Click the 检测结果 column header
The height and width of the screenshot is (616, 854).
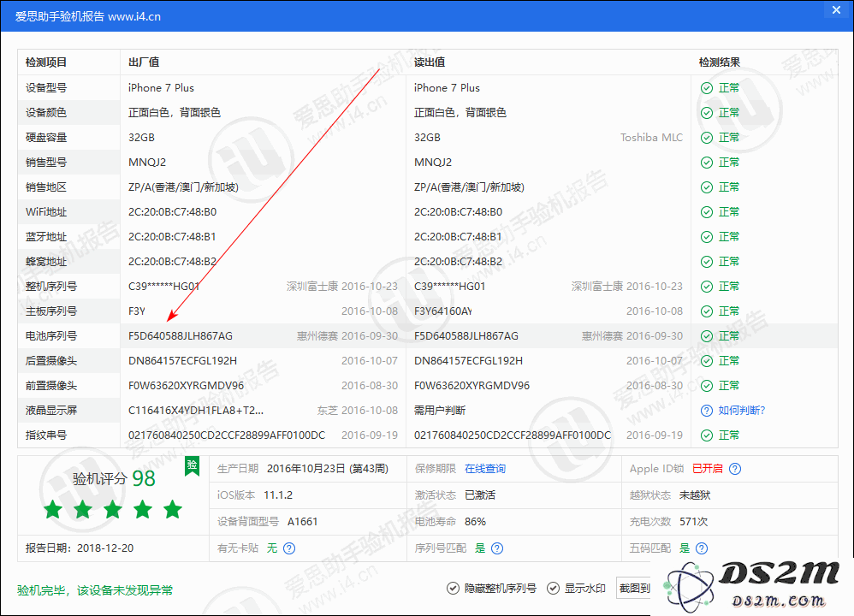point(720,62)
